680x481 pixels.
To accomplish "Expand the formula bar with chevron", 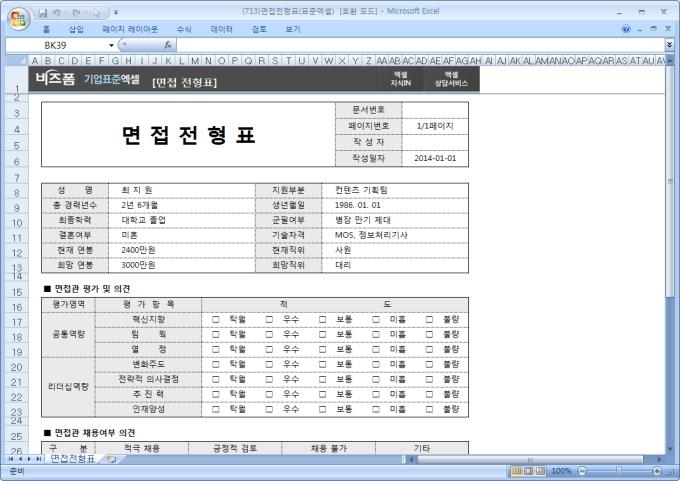I will 670,45.
